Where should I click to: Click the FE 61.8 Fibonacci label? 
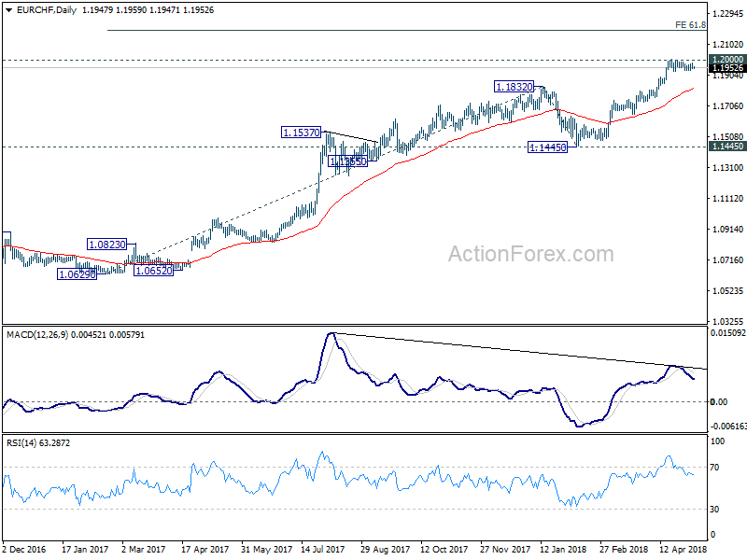690,25
